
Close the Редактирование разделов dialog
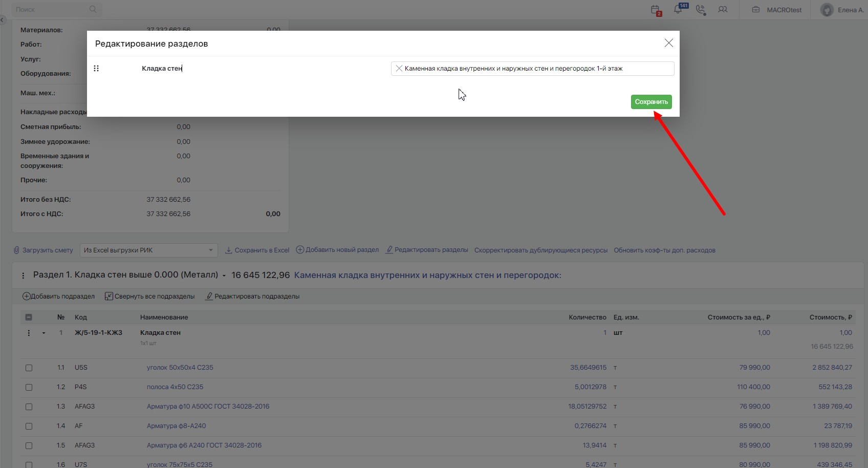[668, 43]
